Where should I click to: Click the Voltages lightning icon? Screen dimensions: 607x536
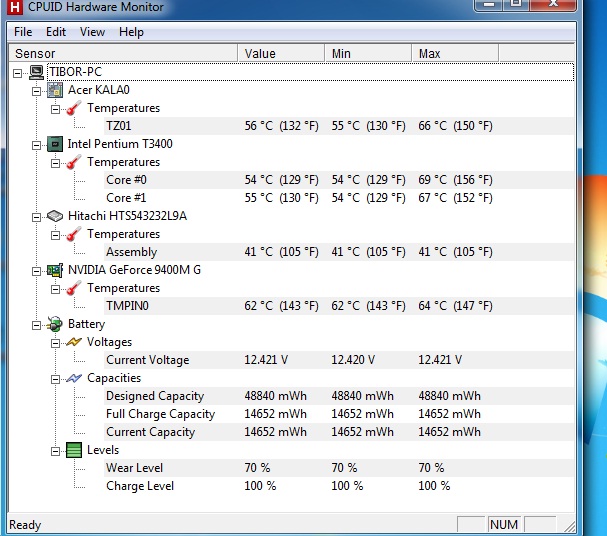tap(74, 342)
